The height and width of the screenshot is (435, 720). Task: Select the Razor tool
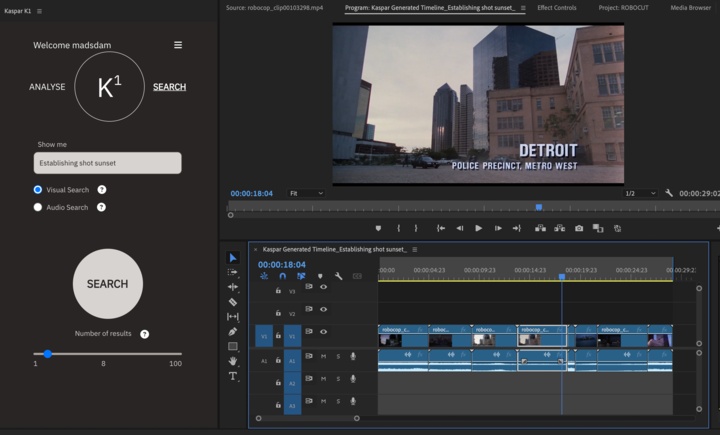pos(233,302)
